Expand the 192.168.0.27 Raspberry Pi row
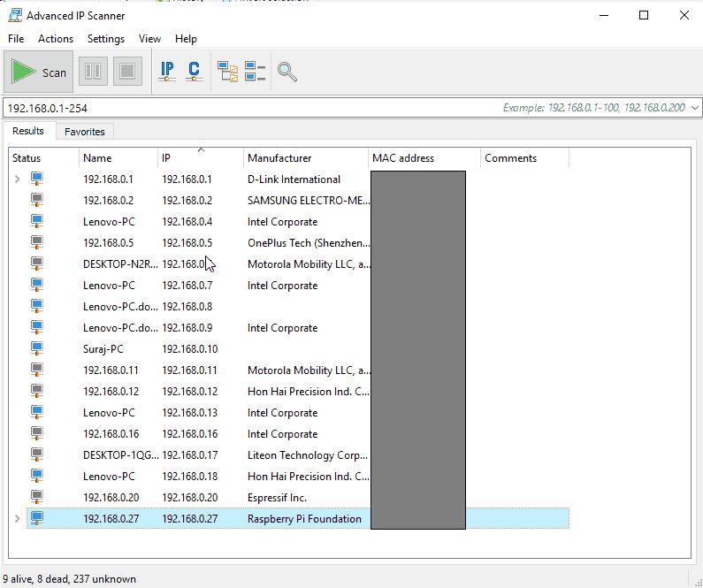703x588 pixels. [x=17, y=519]
